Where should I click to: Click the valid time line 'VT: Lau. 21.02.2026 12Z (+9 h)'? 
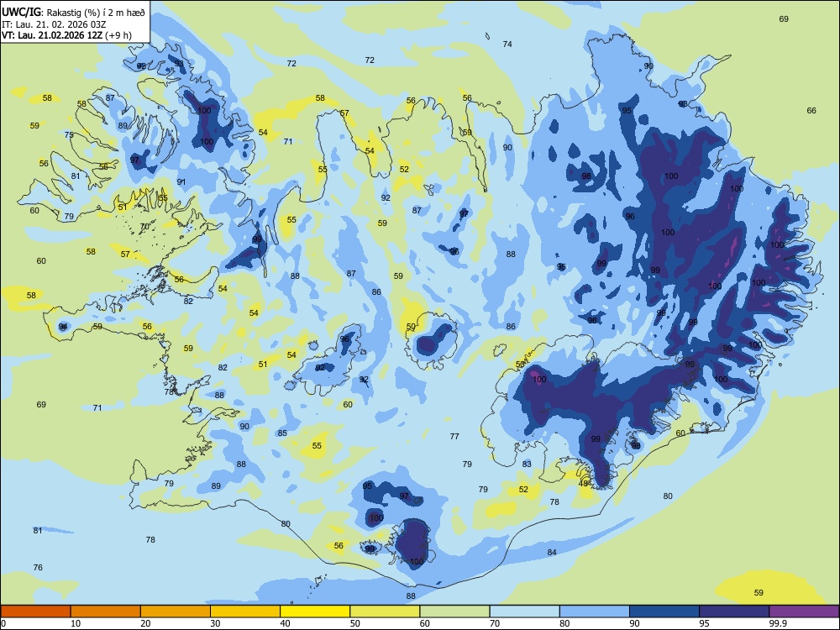[x=66, y=35]
